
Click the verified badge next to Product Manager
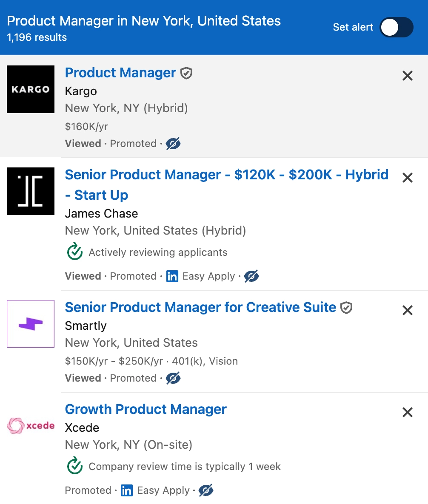click(187, 73)
